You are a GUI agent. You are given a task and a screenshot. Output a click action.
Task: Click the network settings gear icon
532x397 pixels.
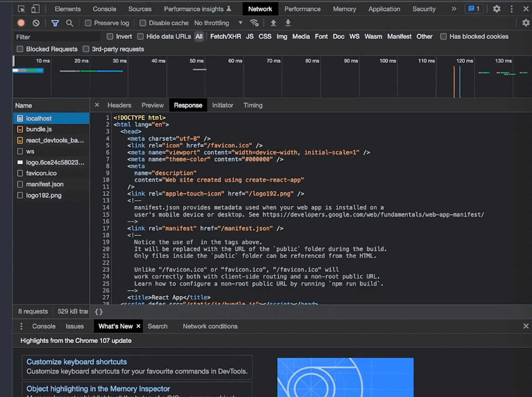(526, 23)
